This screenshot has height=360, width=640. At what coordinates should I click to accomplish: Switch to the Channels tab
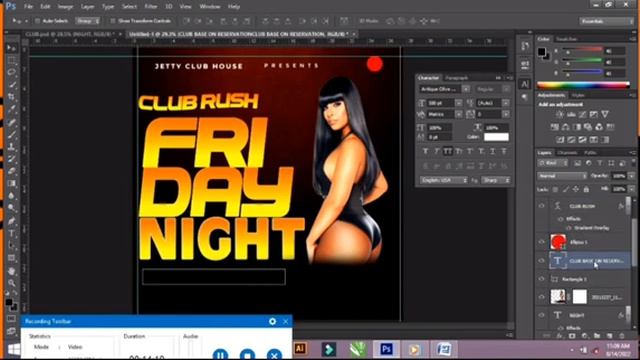pyautogui.click(x=567, y=153)
